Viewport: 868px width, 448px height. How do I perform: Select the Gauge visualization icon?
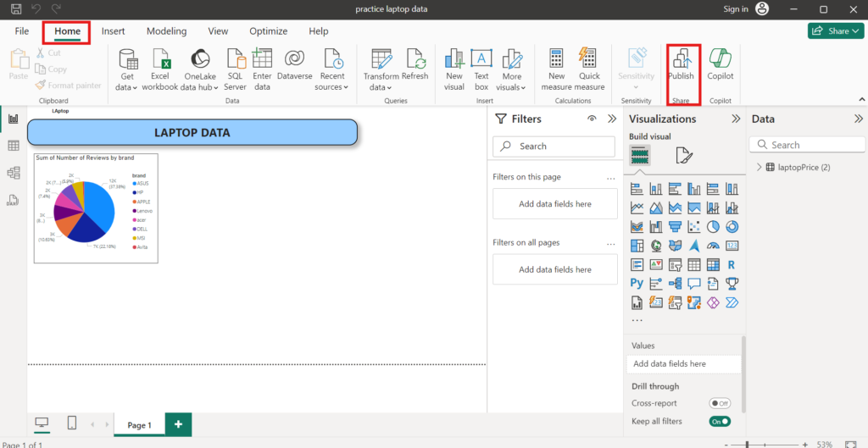713,246
